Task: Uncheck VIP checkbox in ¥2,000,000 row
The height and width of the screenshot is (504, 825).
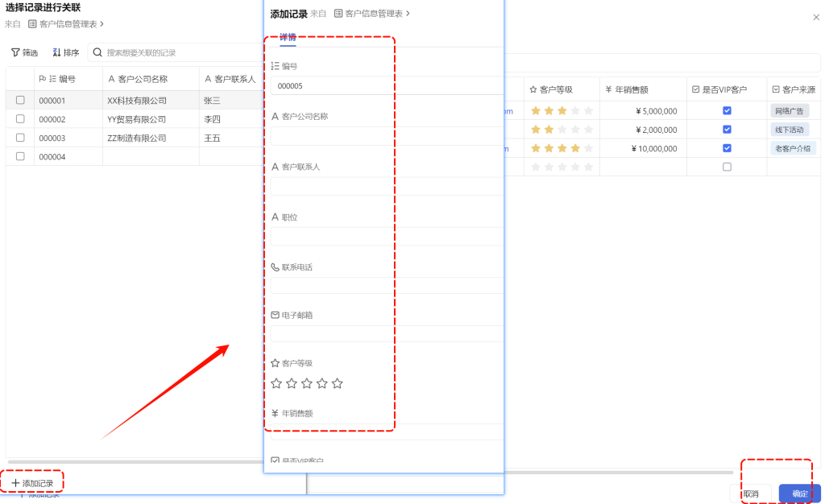Action: coord(727,130)
